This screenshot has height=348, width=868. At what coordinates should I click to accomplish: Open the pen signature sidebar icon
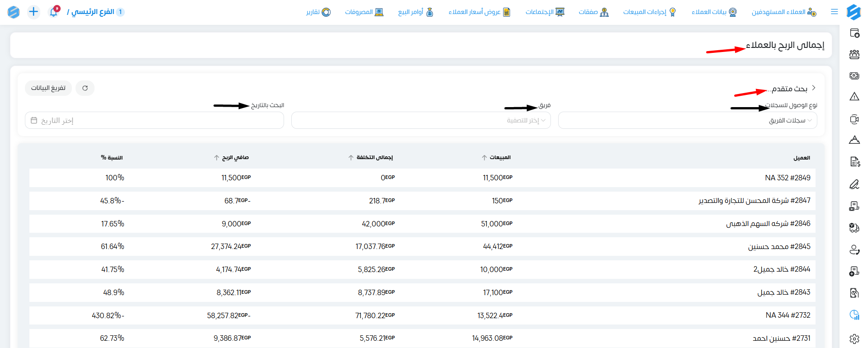854,184
